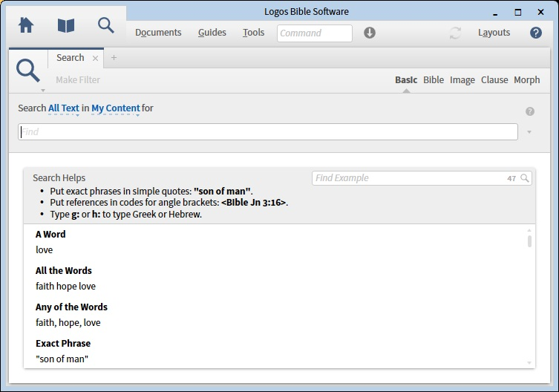The width and height of the screenshot is (559, 392).
Task: Click the search panel help icon
Action: [x=530, y=111]
